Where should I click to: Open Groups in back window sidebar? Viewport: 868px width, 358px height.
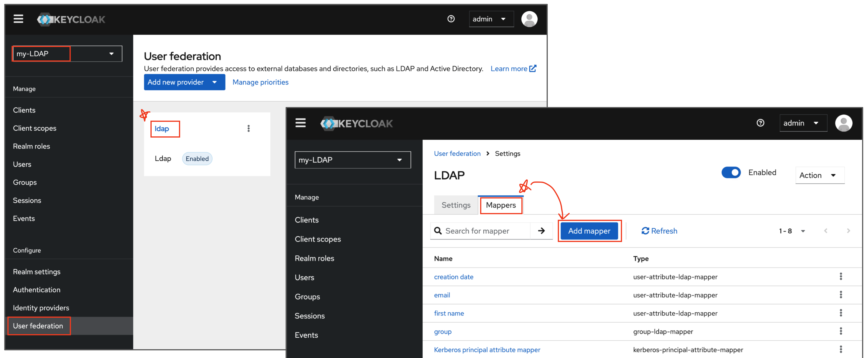pyautogui.click(x=25, y=182)
